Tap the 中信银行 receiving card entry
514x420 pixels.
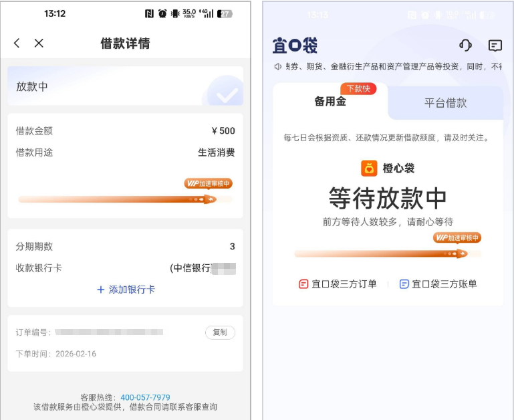203,268
